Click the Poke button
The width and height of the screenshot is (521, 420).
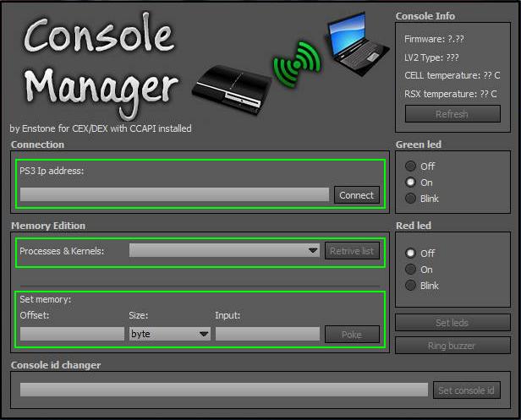point(352,334)
